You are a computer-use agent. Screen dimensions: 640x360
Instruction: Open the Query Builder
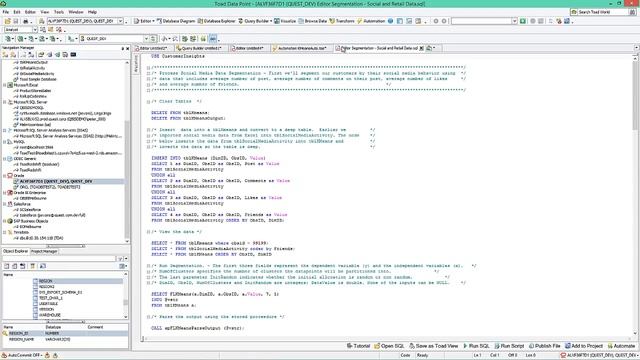click(x=255, y=21)
